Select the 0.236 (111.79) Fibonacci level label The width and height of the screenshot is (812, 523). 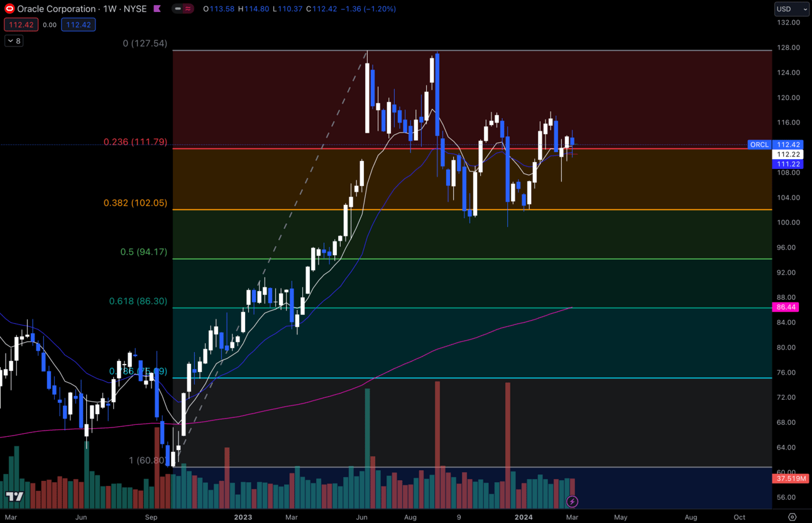(x=135, y=142)
